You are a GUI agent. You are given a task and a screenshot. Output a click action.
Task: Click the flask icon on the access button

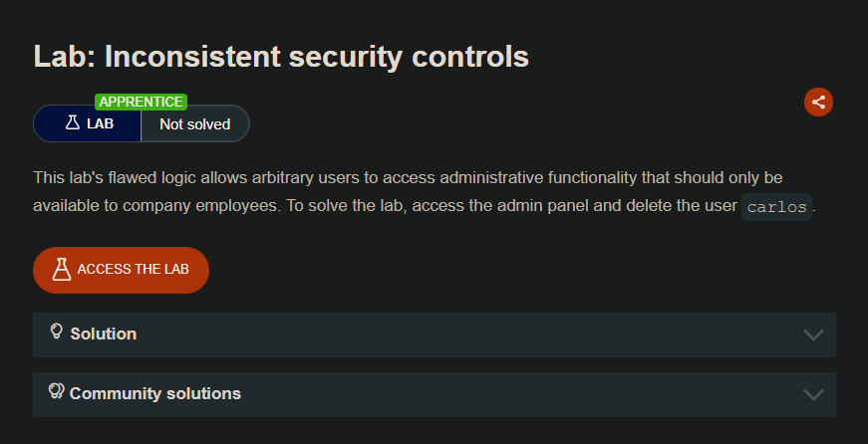62,270
